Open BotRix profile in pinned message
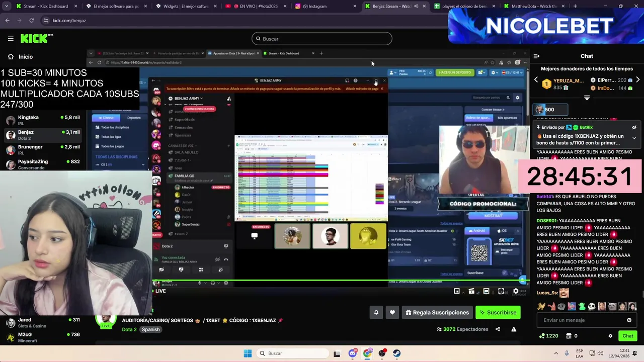 coord(586,127)
